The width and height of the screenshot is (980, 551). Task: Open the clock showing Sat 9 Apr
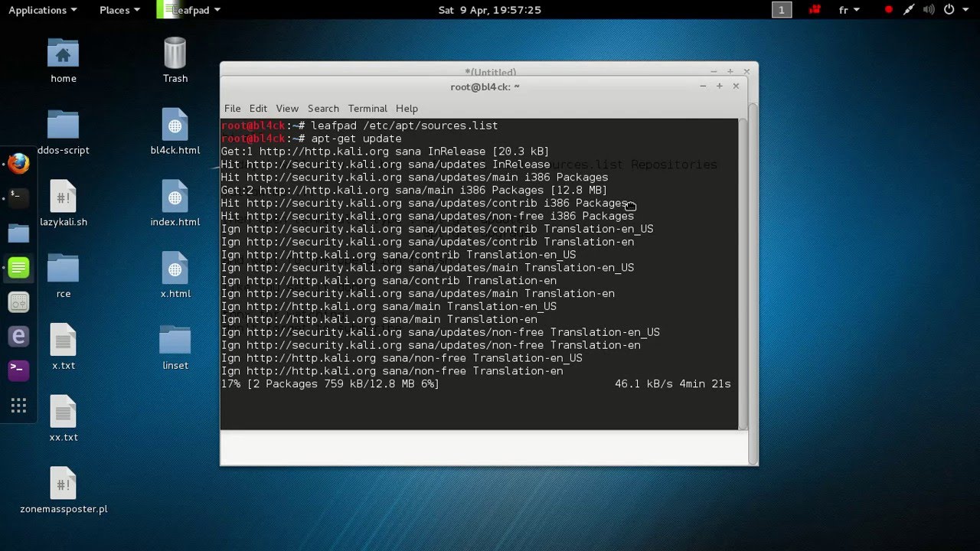[x=489, y=10]
